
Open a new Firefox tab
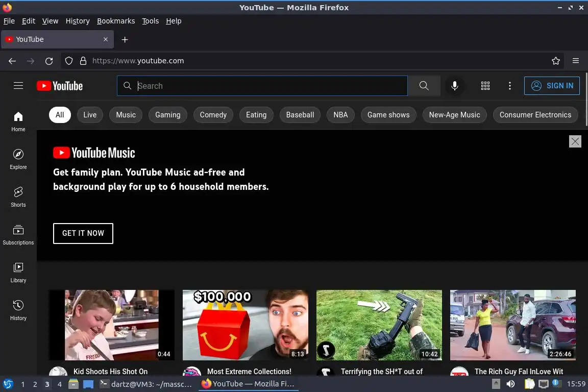point(125,40)
